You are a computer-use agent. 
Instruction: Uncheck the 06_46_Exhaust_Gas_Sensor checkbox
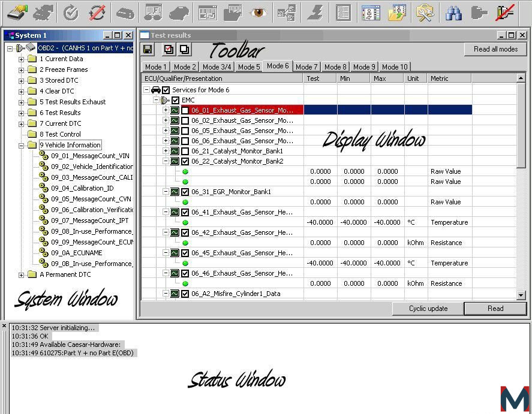click(x=185, y=273)
